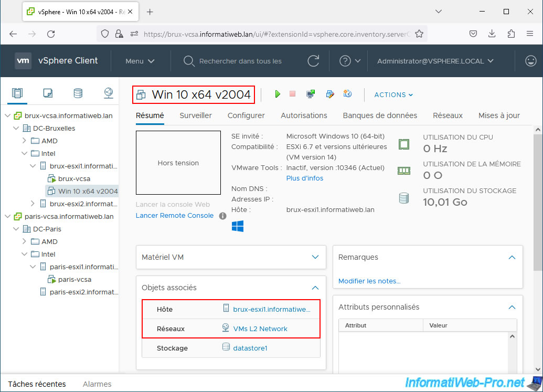Image resolution: width=543 pixels, height=392 pixels.
Task: Collapse the Attributs personnalisés panel
Action: coord(512,307)
